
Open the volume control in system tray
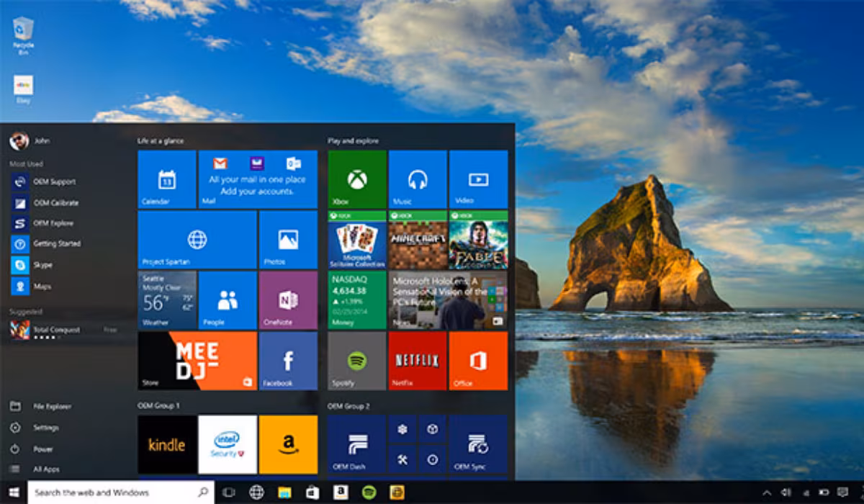(x=786, y=492)
